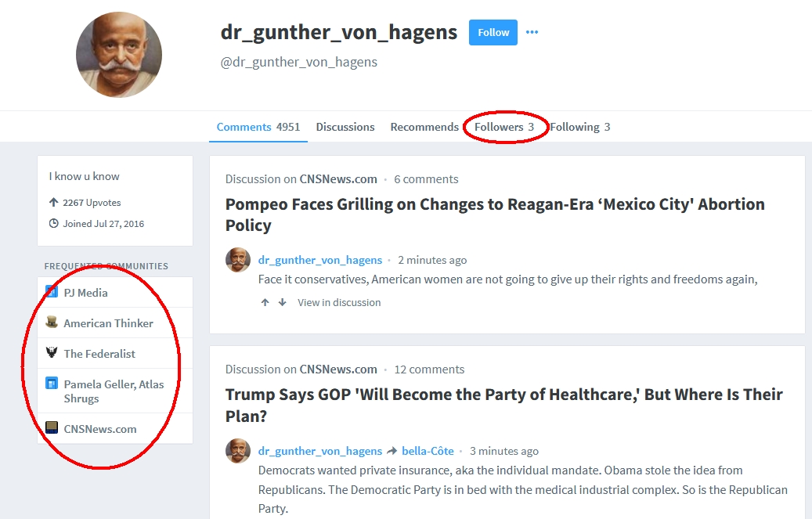This screenshot has height=519, width=812.
Task: Open the bella-Côte user profile link
Action: tap(428, 451)
